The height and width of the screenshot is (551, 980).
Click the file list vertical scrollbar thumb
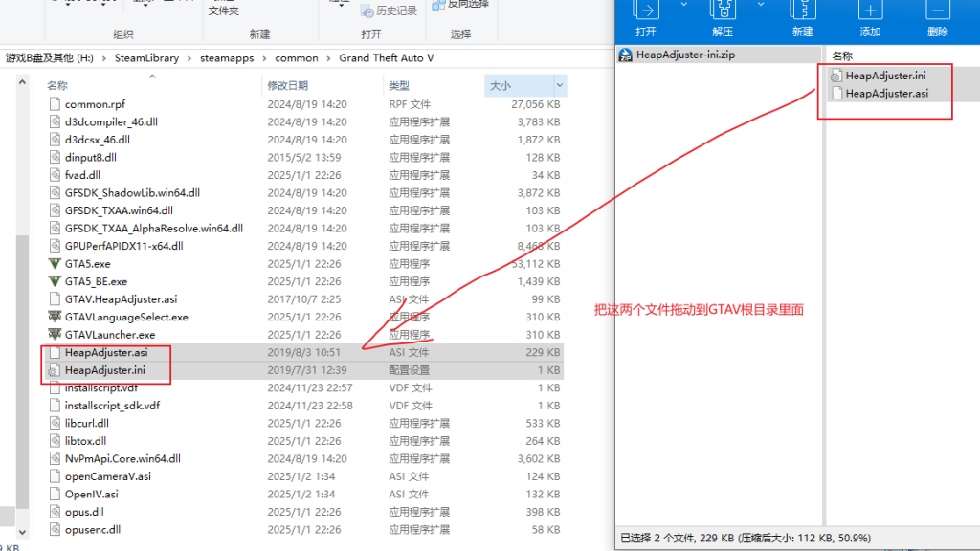pos(23,372)
